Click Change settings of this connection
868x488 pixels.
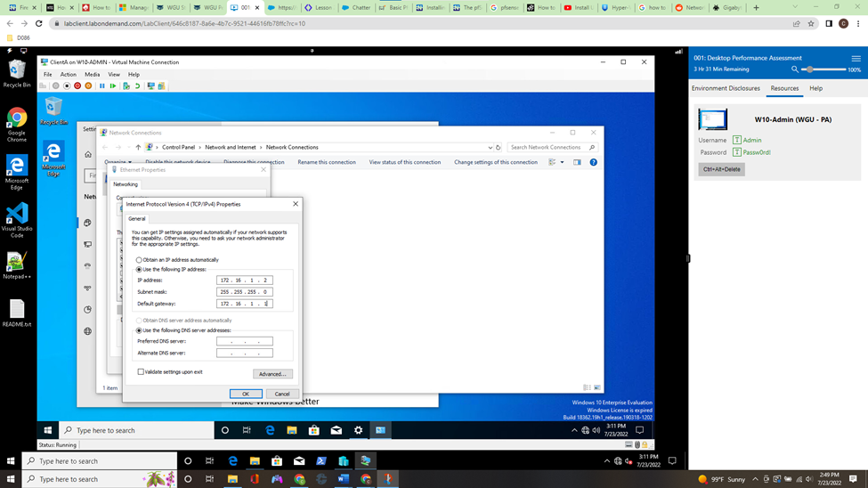tap(496, 162)
